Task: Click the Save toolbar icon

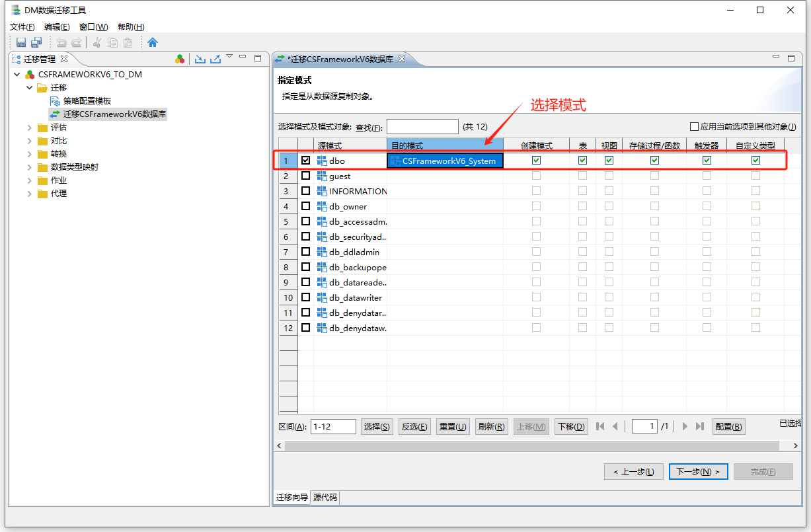Action: pos(21,43)
